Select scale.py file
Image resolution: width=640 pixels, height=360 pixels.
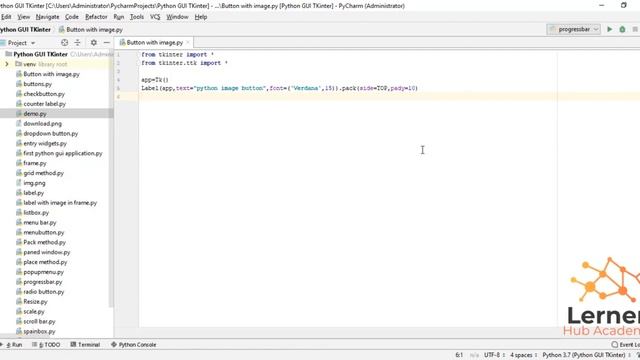point(34,312)
